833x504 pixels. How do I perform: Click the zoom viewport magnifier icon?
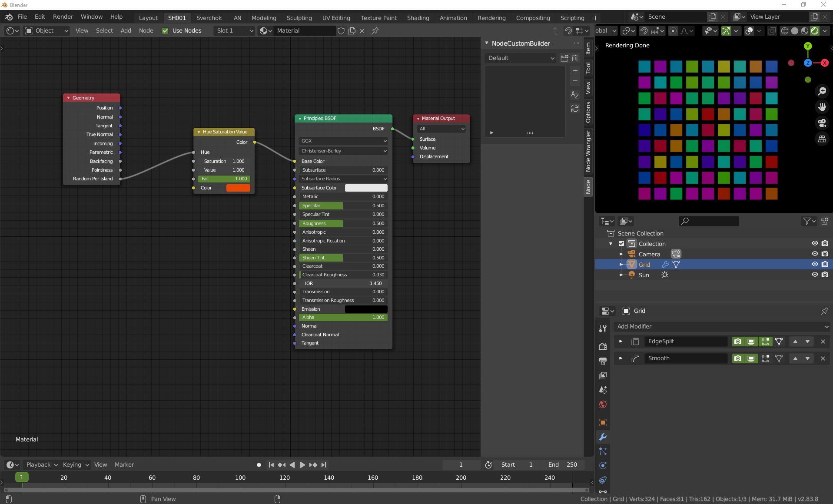pyautogui.click(x=822, y=91)
